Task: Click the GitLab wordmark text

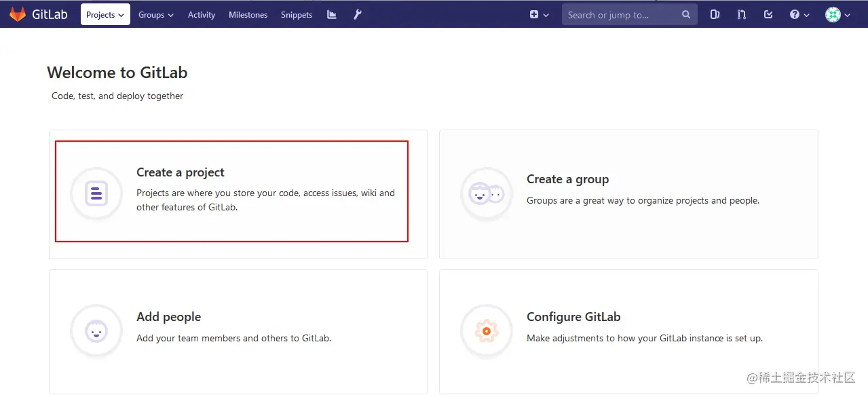Action: click(x=50, y=14)
